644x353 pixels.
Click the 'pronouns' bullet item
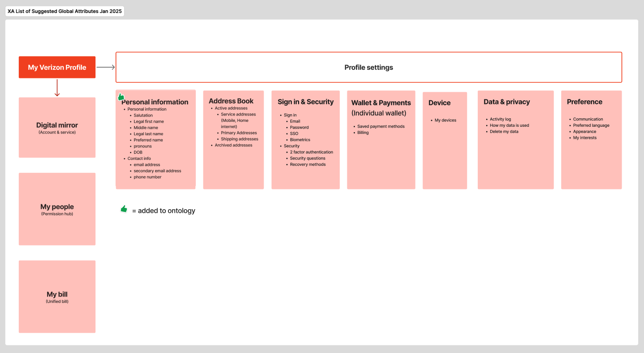pos(143,146)
